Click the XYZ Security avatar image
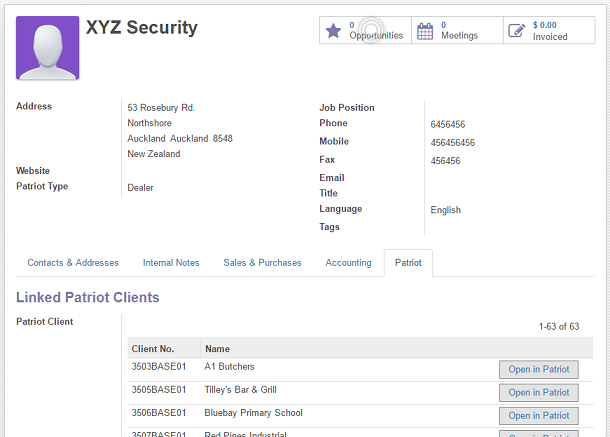The height and width of the screenshot is (437, 610). pos(48,47)
